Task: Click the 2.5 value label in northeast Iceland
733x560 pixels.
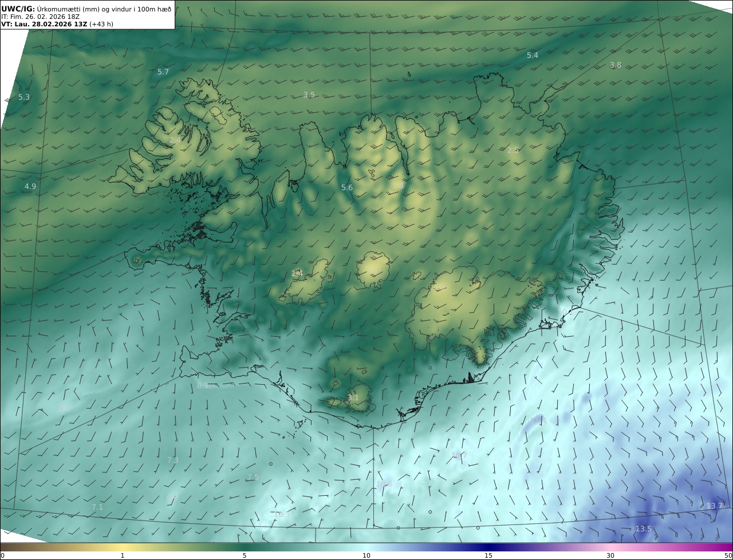Action: click(513, 151)
